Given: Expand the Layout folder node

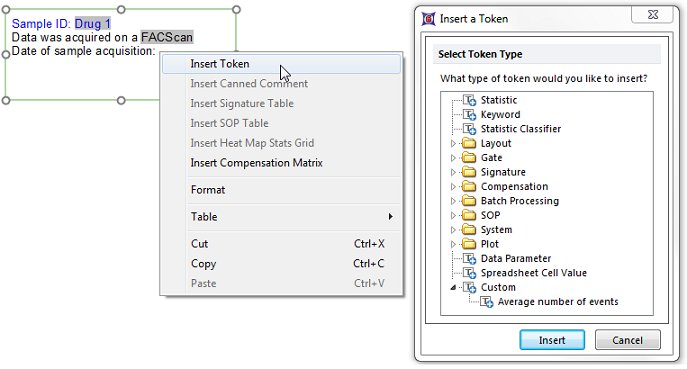Looking at the screenshot, I should tap(453, 143).
